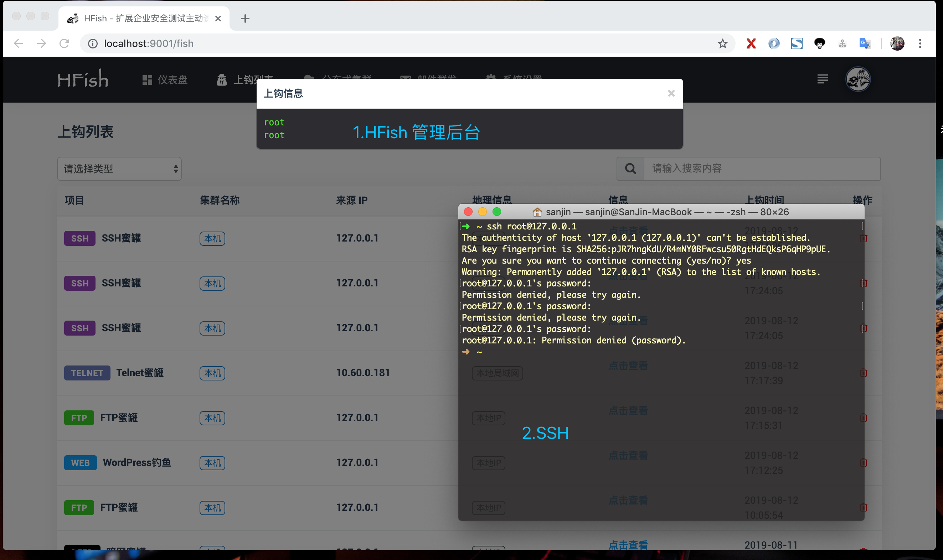Click 点击查看 link in the bottom row
The height and width of the screenshot is (560, 943).
pos(628,545)
